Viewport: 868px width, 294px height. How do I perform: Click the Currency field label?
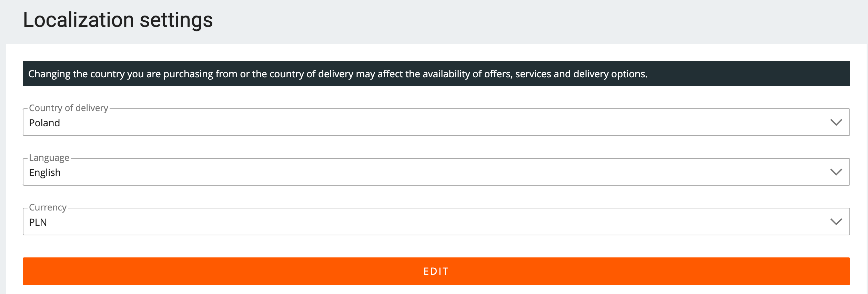click(x=48, y=207)
